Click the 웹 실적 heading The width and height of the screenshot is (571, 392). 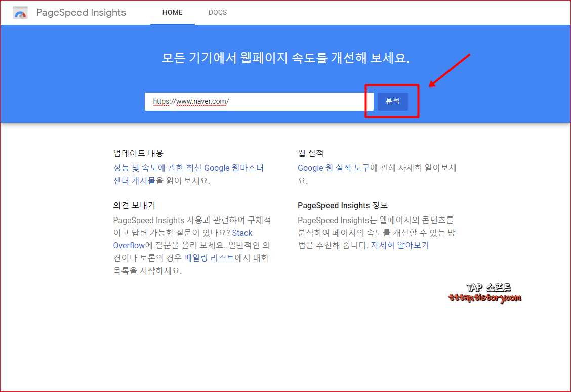click(x=311, y=153)
